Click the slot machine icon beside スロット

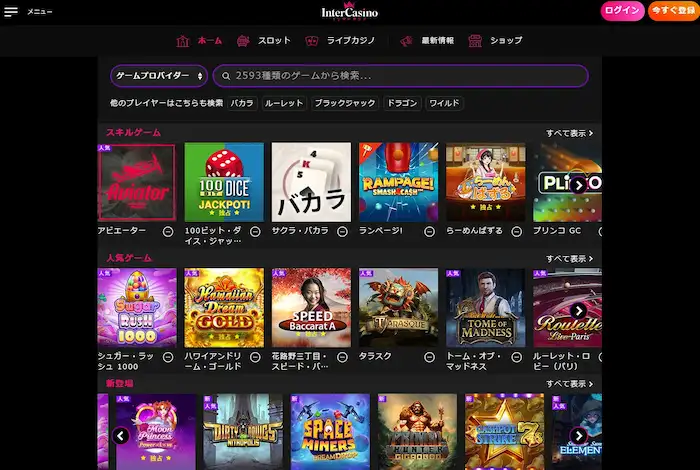coord(243,41)
